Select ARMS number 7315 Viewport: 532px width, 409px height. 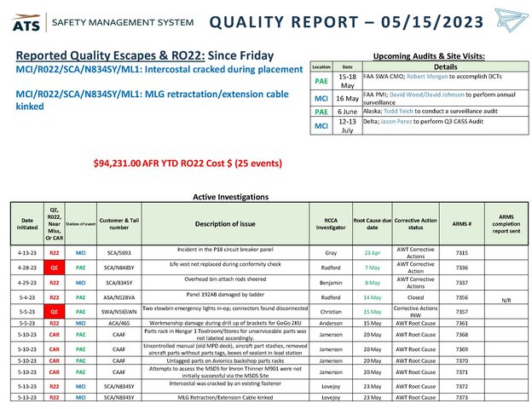coord(462,253)
